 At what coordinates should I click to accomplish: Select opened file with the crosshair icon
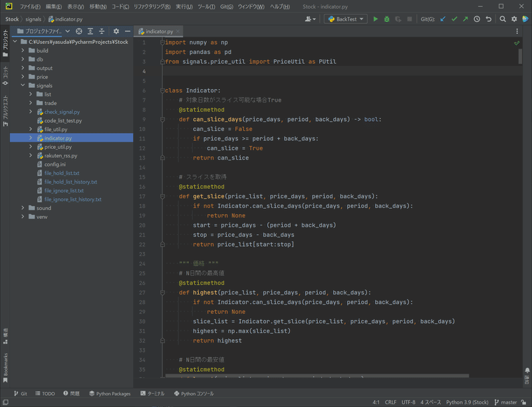click(79, 31)
